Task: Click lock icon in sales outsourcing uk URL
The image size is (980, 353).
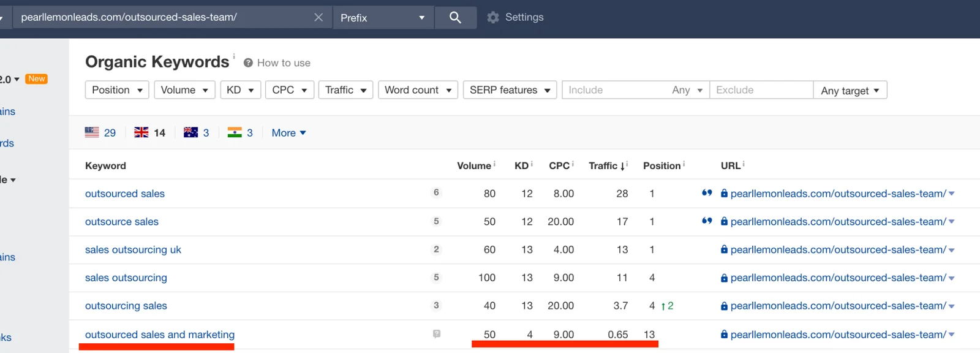Action: [724, 249]
